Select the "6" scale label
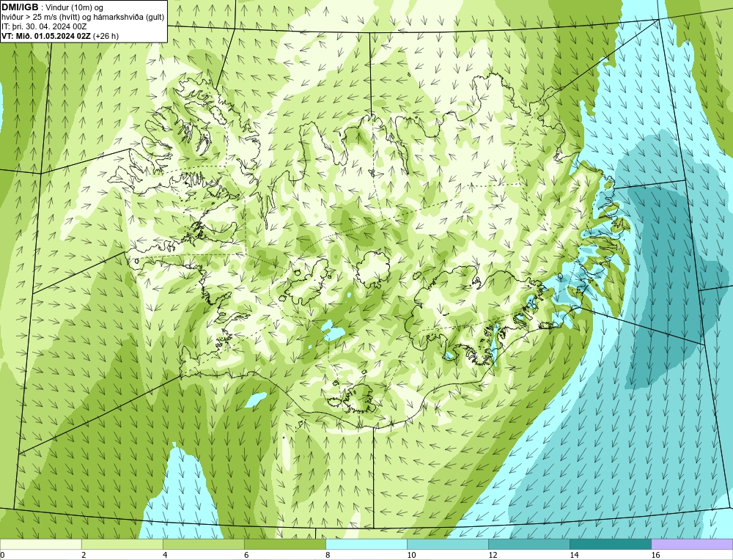Viewport: 733px width, 560px height. click(x=246, y=555)
